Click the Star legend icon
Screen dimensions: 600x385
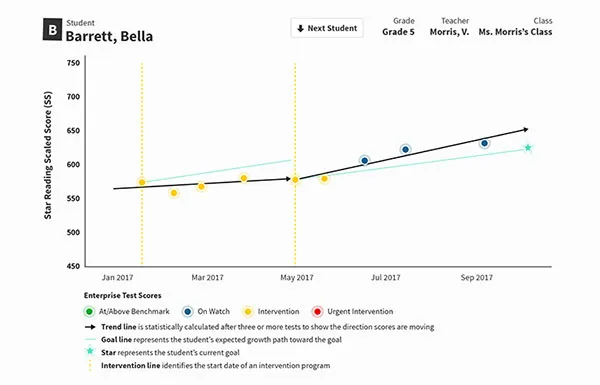[90, 351]
